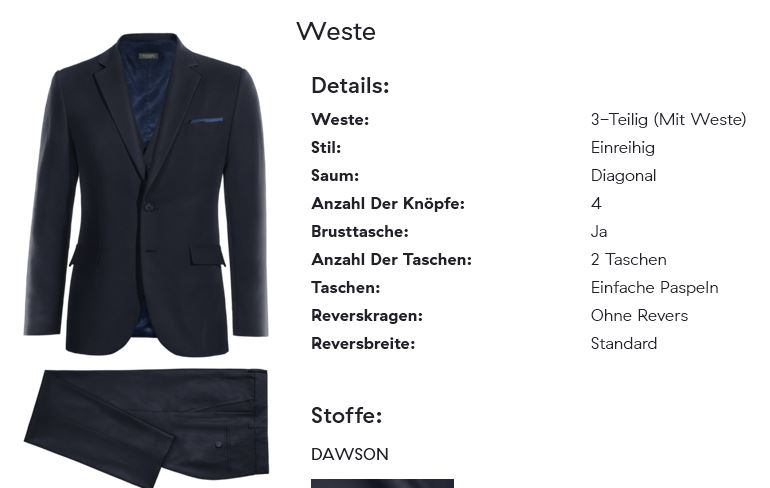Click the 3-Teilig (Mit Weste) value
The width and height of the screenshot is (770, 488).
coord(668,119)
